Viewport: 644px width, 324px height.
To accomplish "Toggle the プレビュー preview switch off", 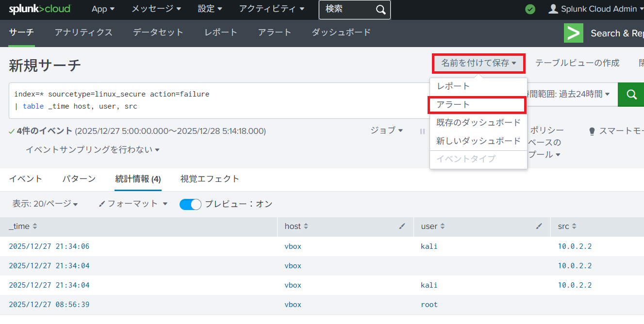I will coord(190,204).
